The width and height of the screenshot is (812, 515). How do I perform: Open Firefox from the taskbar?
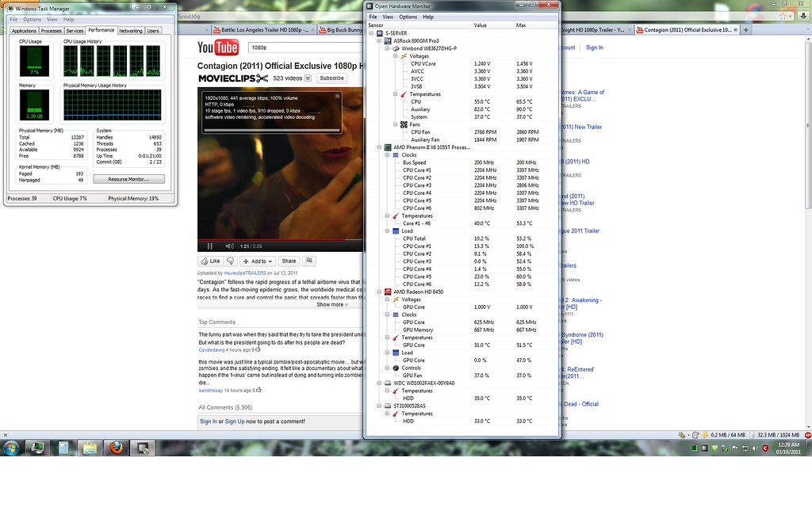pos(116,448)
